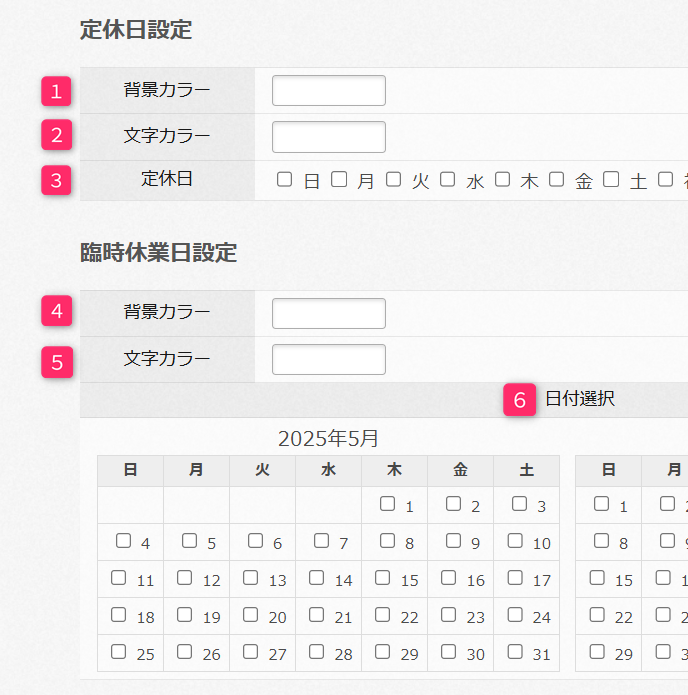The width and height of the screenshot is (688, 695).
Task: Select May 1 in the 2025年5月 calendar
Action: coord(388,505)
